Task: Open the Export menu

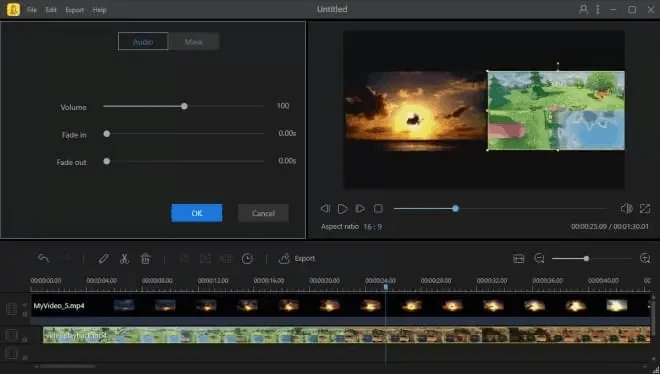Action: point(75,10)
